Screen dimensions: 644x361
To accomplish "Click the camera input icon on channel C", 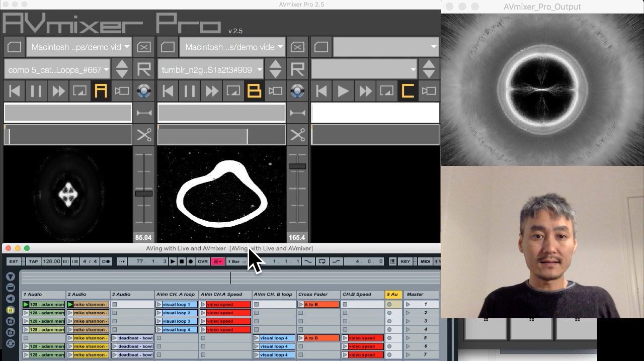I will tap(429, 91).
